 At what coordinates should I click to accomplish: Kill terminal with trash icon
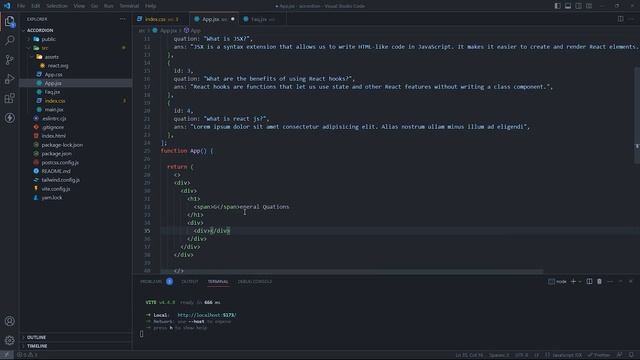(599, 281)
